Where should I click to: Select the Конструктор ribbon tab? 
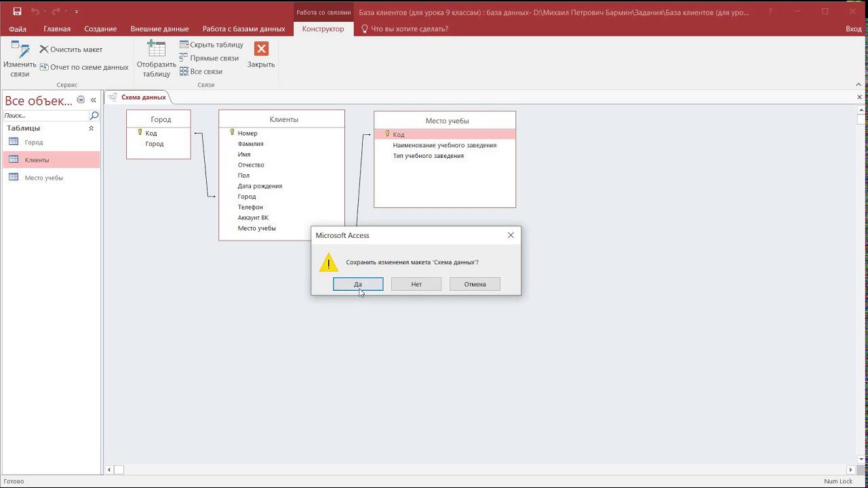323,29
